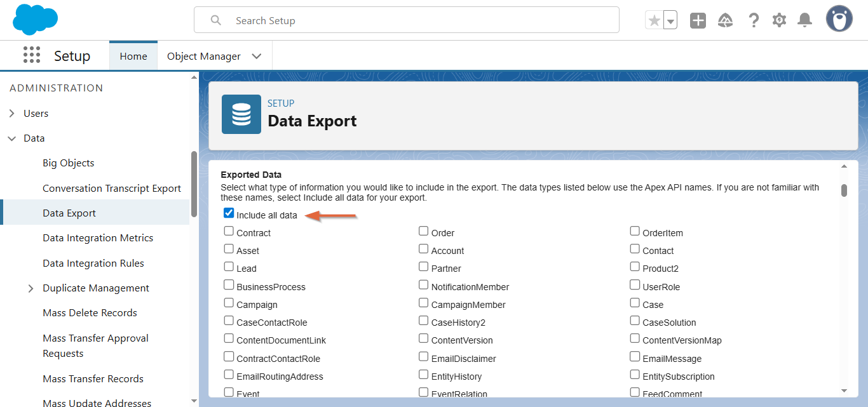Viewport: 868px width, 407px height.
Task: Click the Salesforce cloud logo
Action: click(x=35, y=20)
